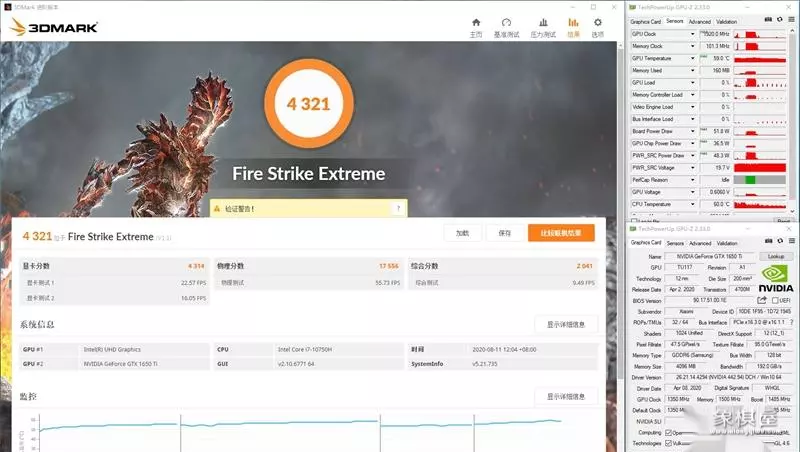The width and height of the screenshot is (800, 452).
Task: Switch to Advanced tab in top GPU-Z
Action: 699,21
